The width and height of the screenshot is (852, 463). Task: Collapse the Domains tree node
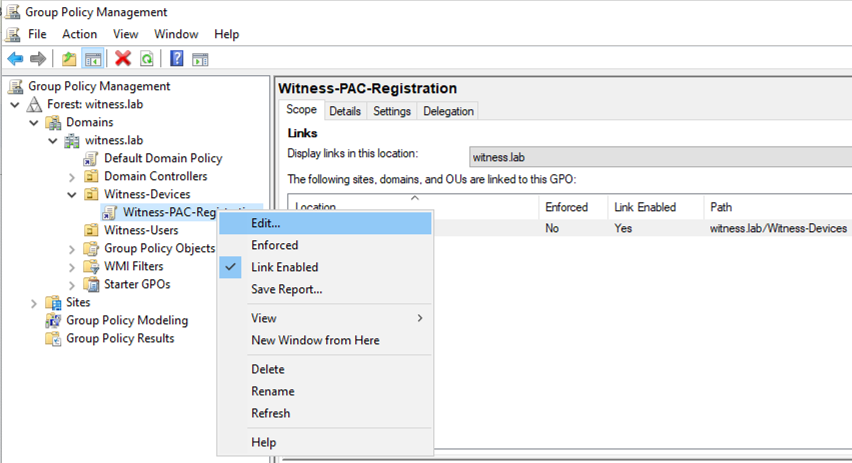34,123
